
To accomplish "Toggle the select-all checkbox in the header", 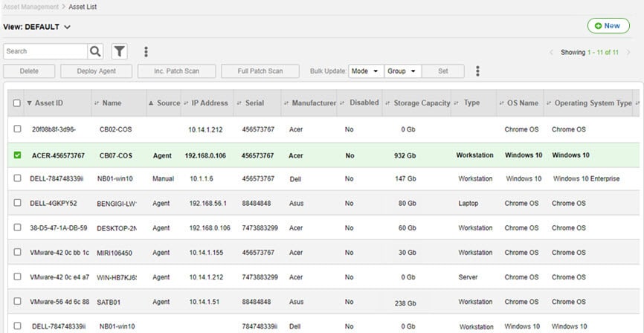I will point(17,103).
